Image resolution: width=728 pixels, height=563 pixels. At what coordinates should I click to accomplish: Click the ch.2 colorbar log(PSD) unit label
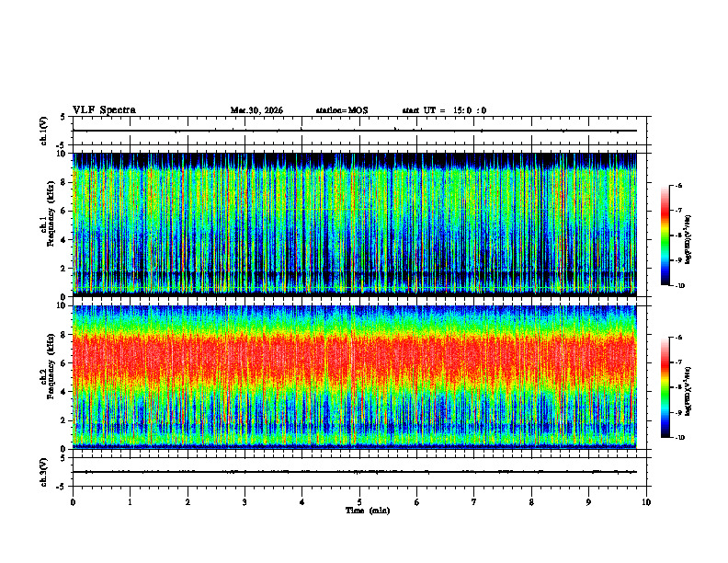click(688, 391)
